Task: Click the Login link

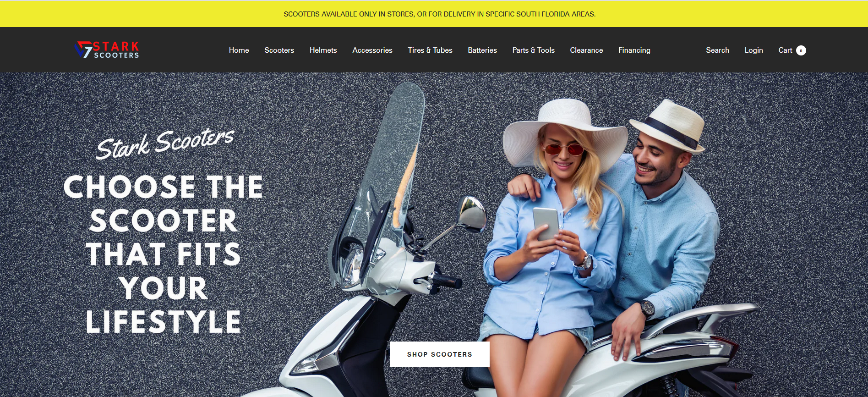Action: pos(753,50)
